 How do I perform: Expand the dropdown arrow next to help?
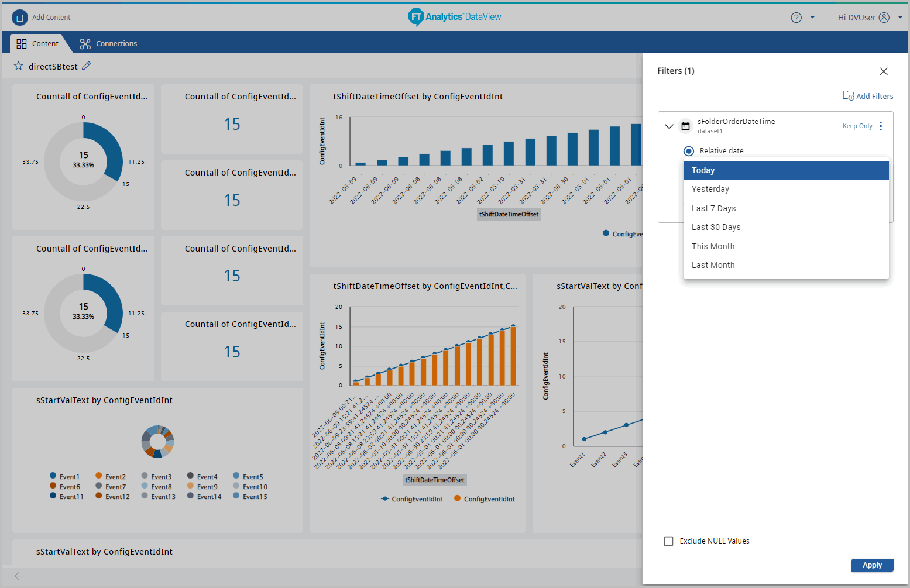point(812,18)
